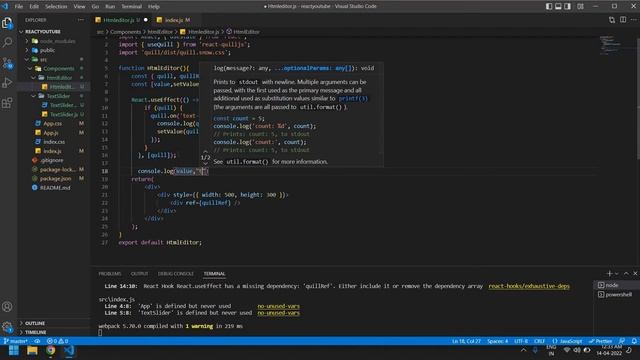Open customize layout icon in title bar
640x360 pixels.
pos(580,6)
